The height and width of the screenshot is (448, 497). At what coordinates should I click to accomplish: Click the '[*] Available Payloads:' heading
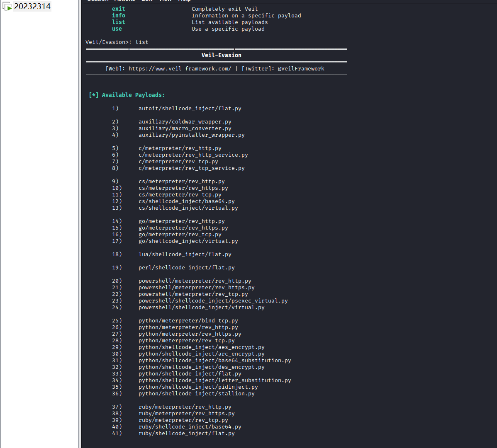(x=127, y=95)
